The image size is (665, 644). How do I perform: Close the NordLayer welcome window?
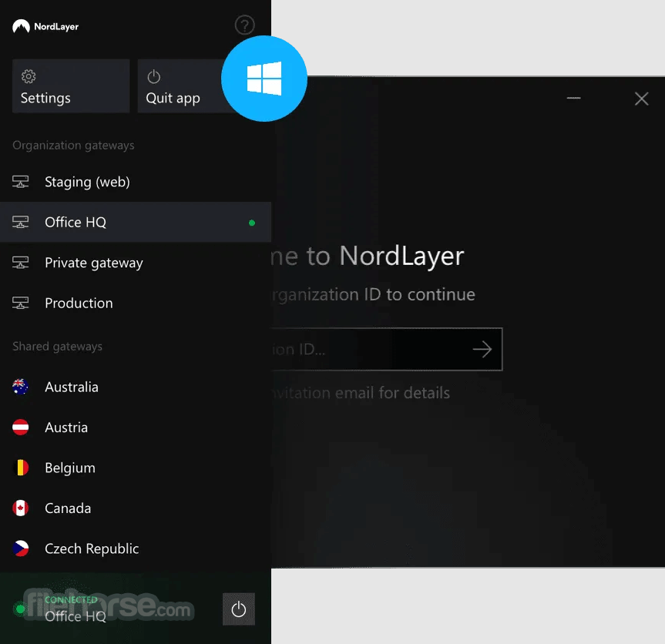641,99
